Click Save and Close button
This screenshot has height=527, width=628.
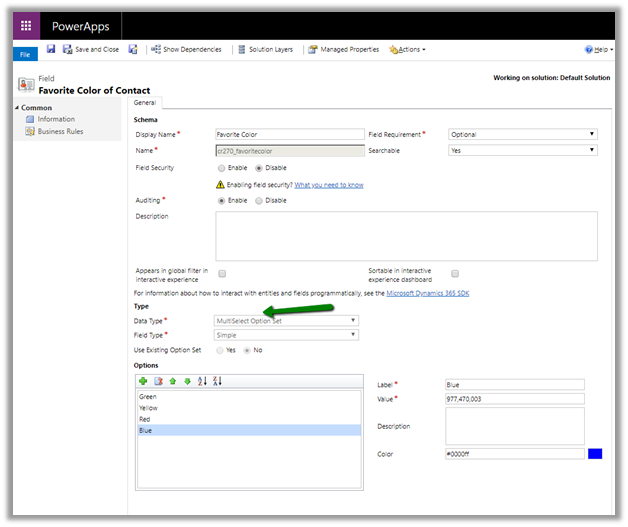(90, 49)
